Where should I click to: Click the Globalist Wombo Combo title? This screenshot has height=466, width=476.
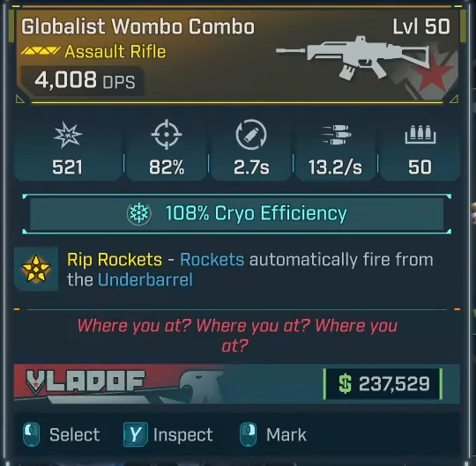click(138, 26)
